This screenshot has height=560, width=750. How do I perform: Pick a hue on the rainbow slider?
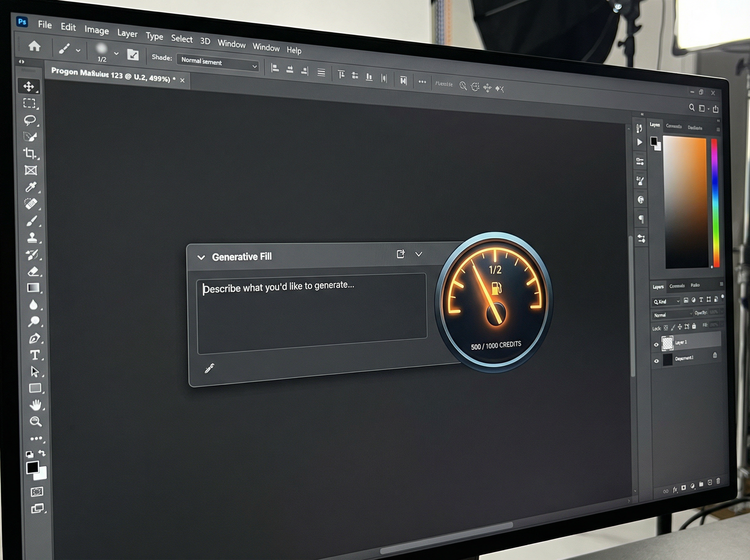point(715,203)
